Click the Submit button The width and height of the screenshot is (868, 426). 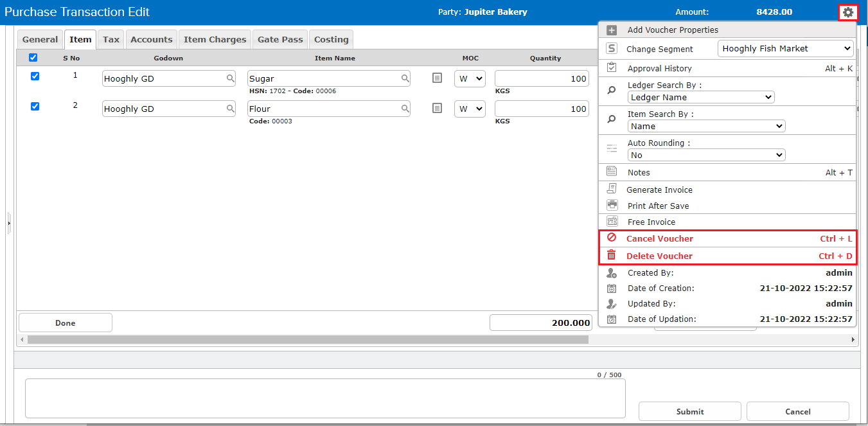click(x=689, y=411)
